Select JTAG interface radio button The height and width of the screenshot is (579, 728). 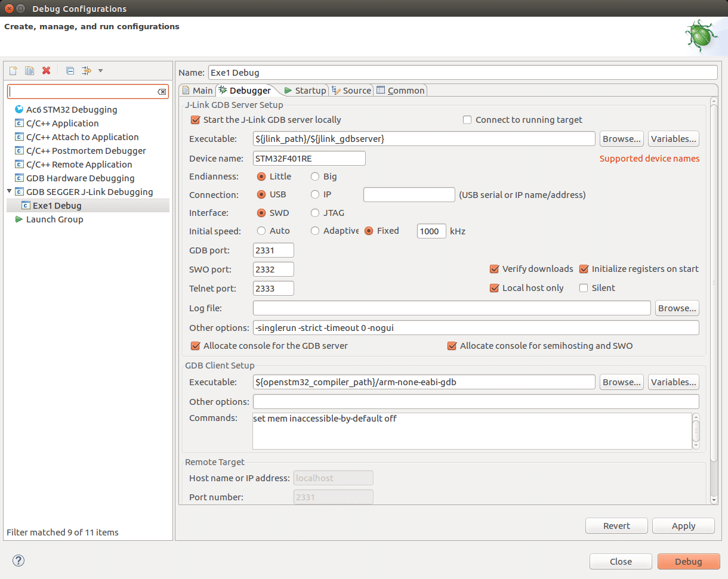[315, 213]
